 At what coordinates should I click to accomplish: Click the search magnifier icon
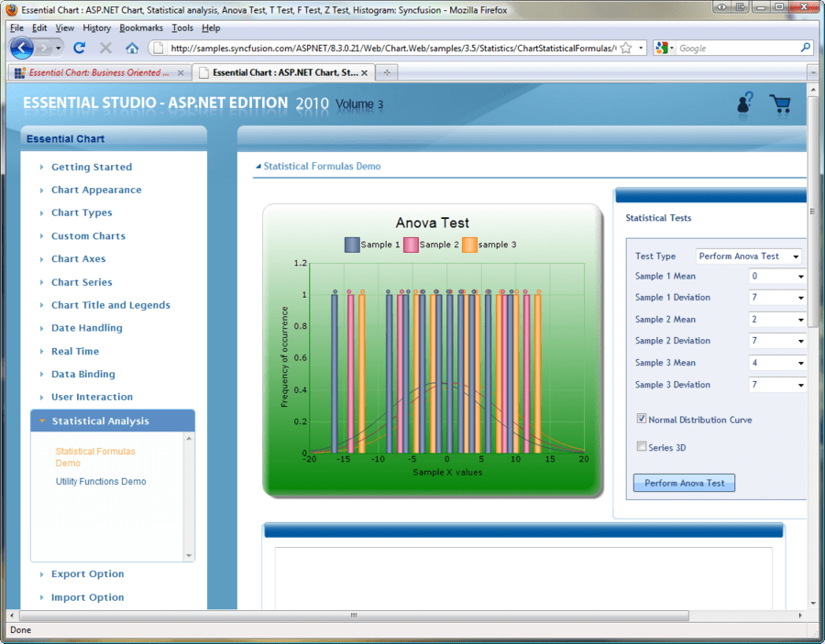[806, 48]
